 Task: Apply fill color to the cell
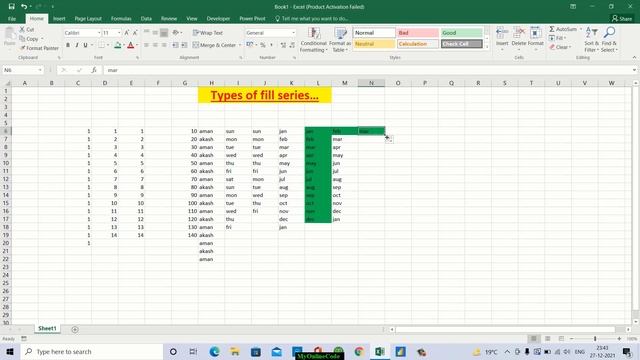(x=118, y=45)
